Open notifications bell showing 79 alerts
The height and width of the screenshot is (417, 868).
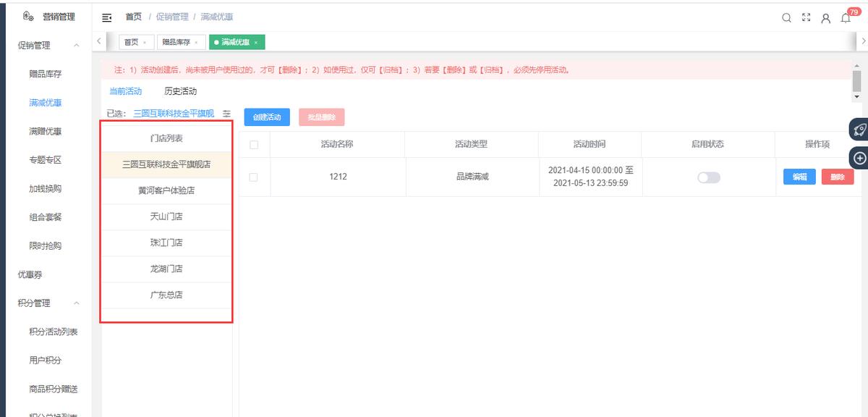(845, 18)
